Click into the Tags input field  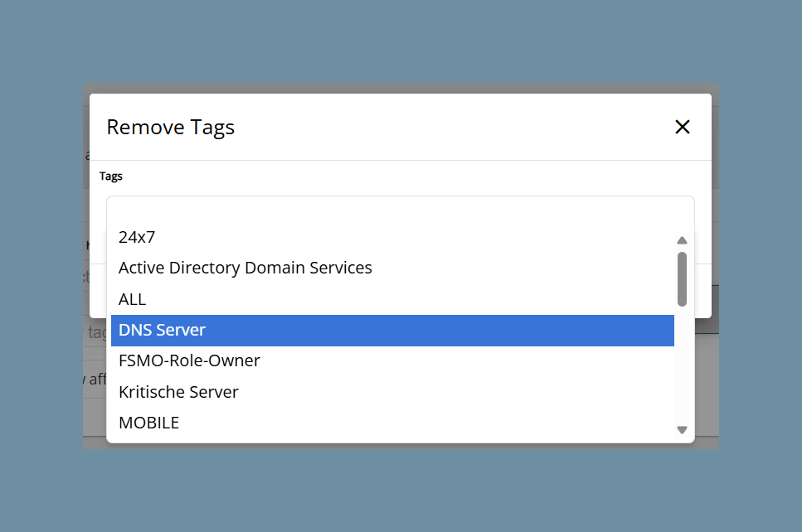click(x=400, y=210)
